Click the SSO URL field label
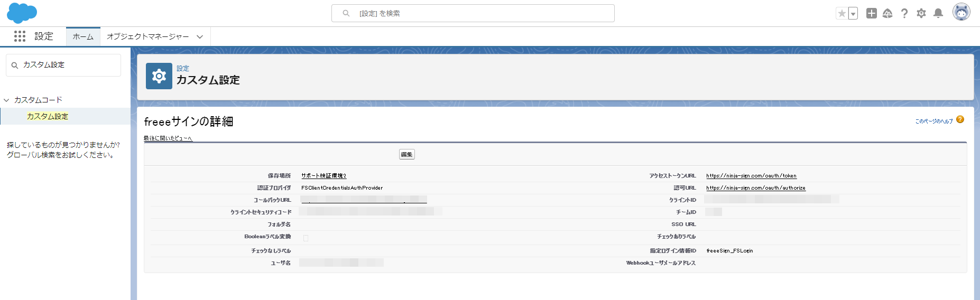 (x=683, y=224)
